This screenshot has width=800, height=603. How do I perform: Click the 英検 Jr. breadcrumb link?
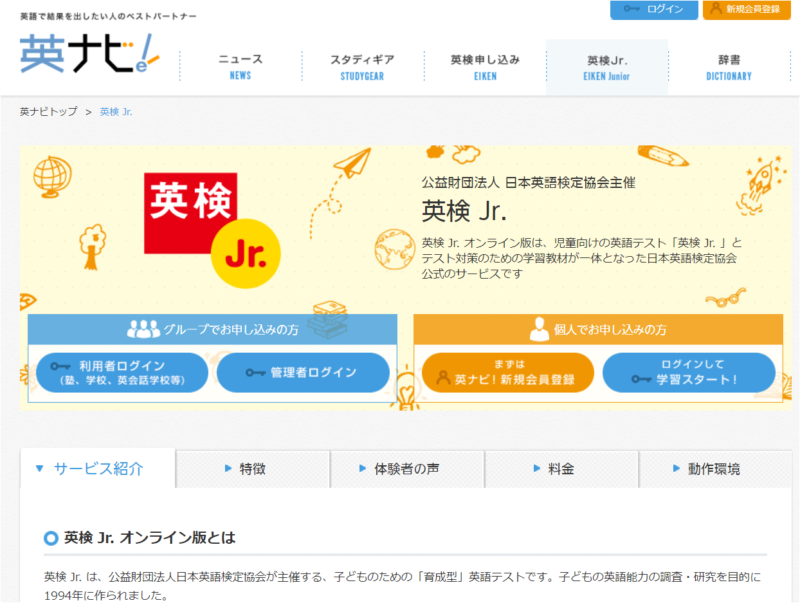tap(116, 111)
